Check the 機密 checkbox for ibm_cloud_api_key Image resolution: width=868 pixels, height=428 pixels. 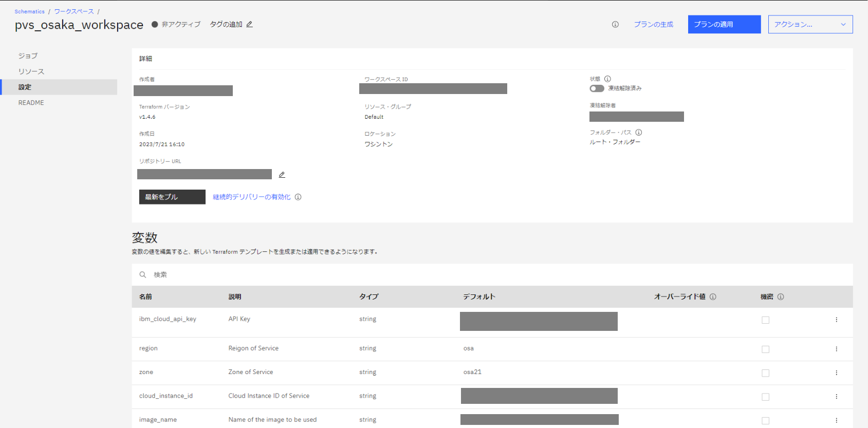click(x=765, y=320)
